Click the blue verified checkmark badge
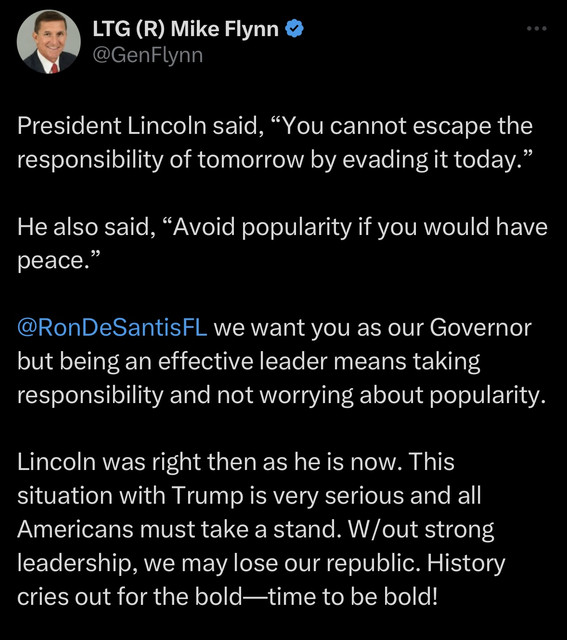This screenshot has height=640, width=567. (294, 29)
